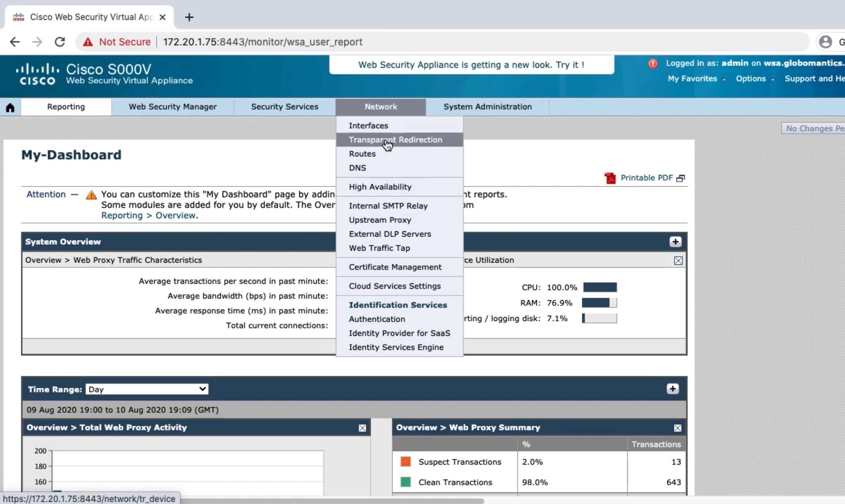Screen dimensions: 845x504
Task: Click the Clean Transactions count 643
Action: pos(674,482)
